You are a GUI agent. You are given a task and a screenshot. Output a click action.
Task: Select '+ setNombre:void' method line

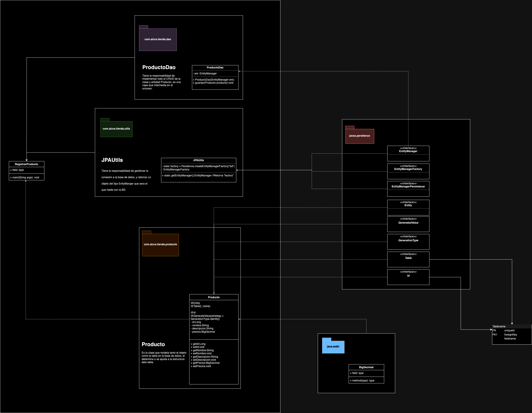pyautogui.click(x=201, y=353)
